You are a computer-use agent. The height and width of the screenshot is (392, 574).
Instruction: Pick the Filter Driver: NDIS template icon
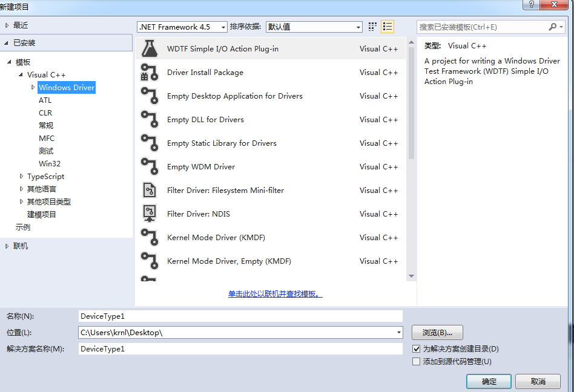tap(149, 214)
